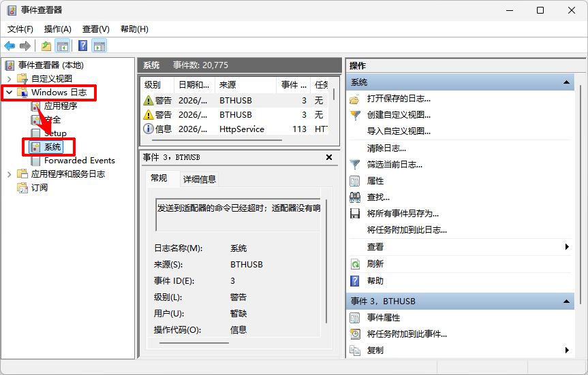
Task: Toggle the console tree pane toolbar icon
Action: point(62,46)
